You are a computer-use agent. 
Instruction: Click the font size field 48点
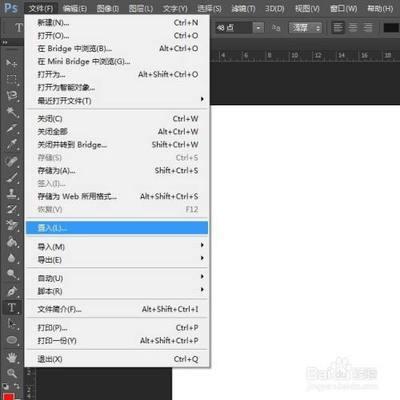pos(233,28)
